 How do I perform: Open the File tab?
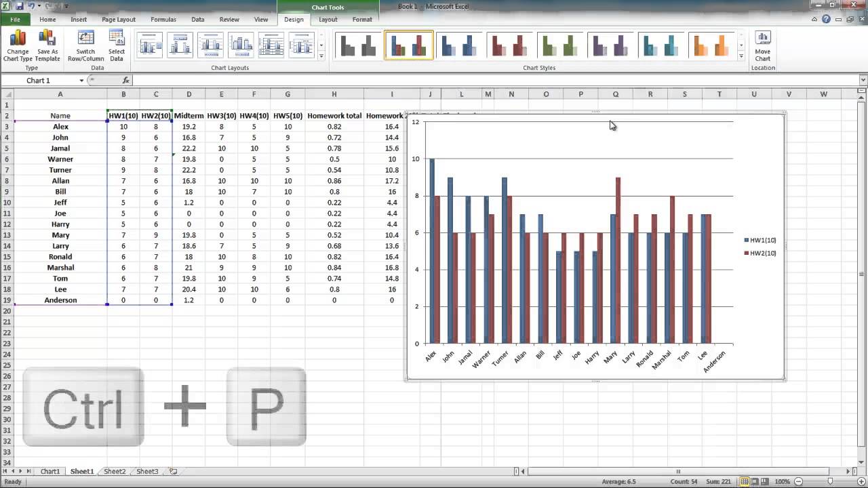15,20
